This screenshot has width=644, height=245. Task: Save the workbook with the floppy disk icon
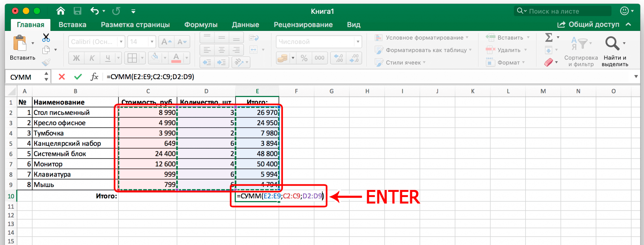tap(77, 11)
